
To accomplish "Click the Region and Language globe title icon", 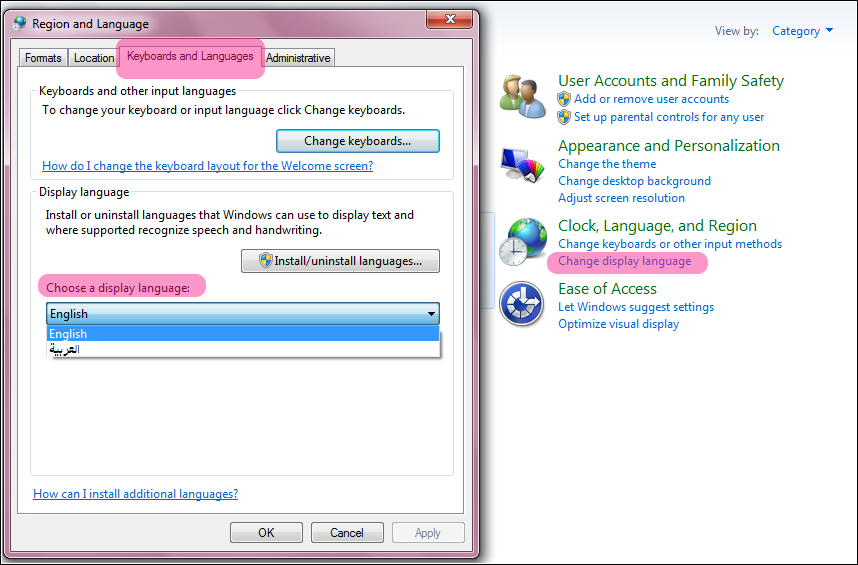I will click(x=20, y=24).
